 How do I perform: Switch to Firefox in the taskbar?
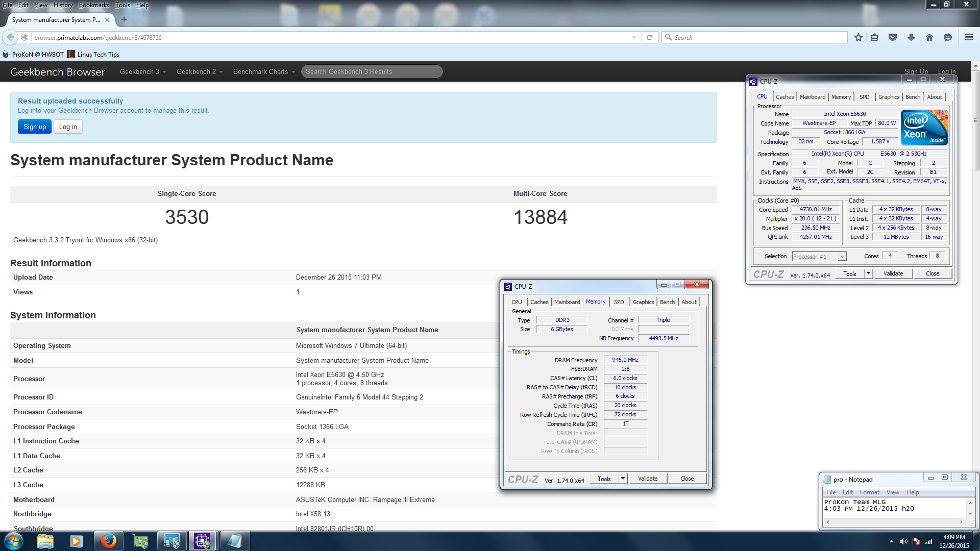tap(108, 541)
